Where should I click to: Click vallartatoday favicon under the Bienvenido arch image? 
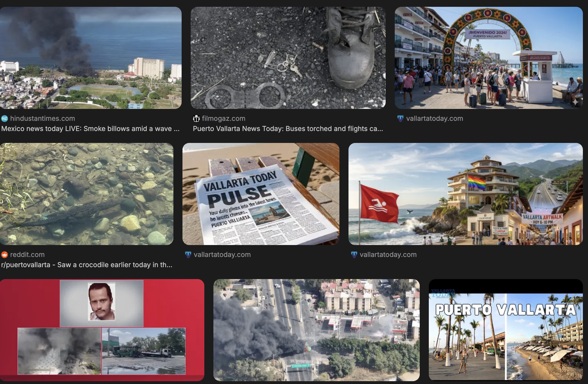coord(400,119)
